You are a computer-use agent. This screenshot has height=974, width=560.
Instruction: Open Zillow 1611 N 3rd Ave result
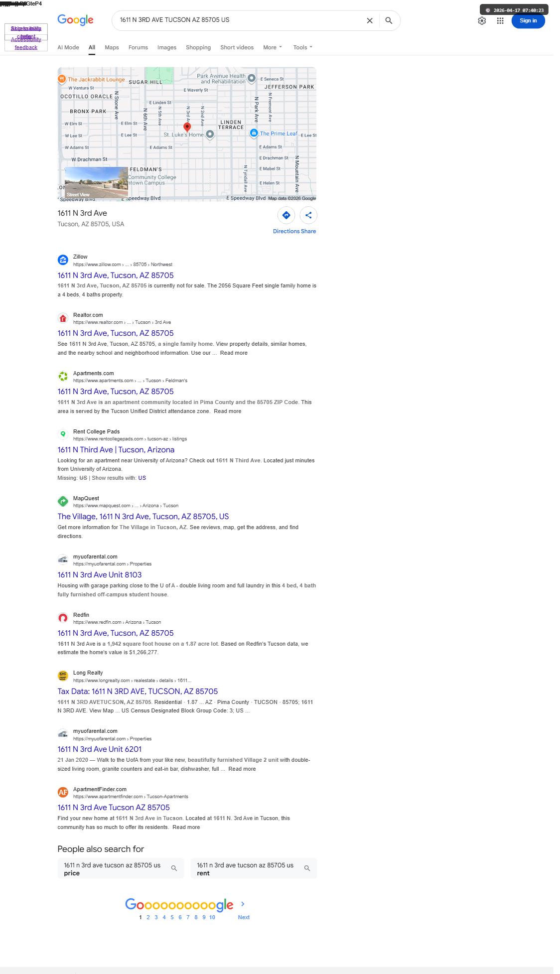point(116,275)
